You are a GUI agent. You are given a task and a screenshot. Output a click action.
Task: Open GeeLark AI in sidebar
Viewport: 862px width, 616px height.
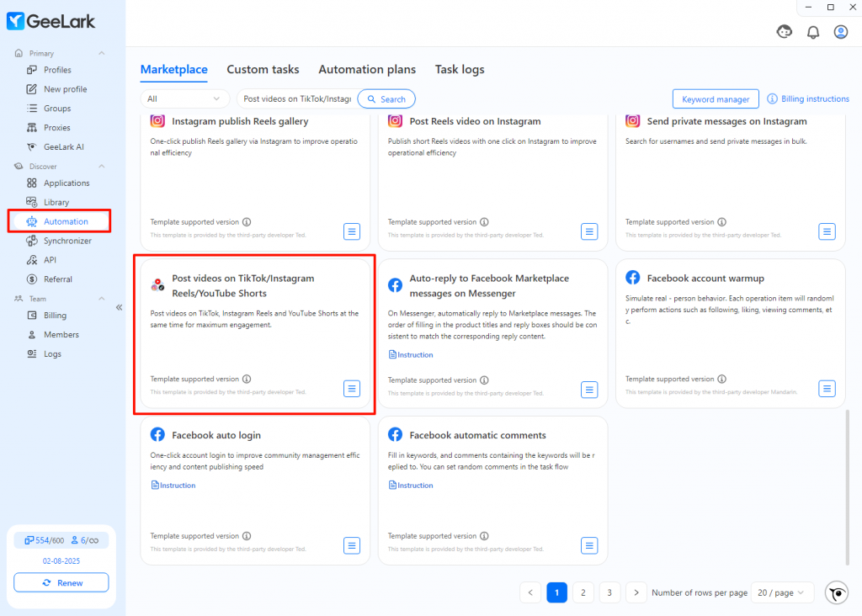tap(64, 146)
